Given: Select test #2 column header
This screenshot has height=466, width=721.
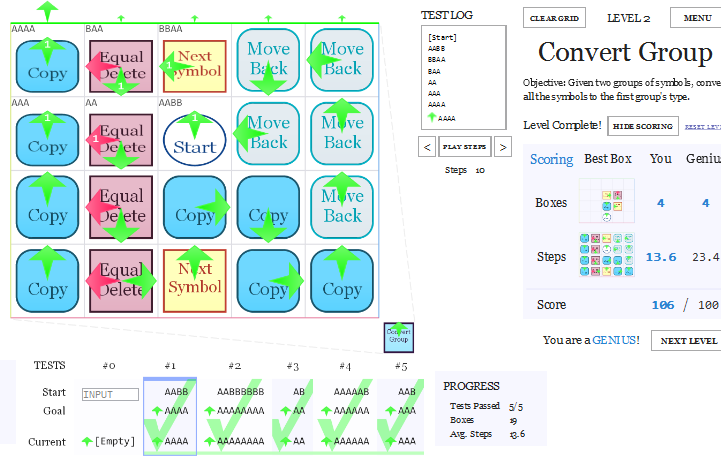Looking at the screenshot, I should [x=235, y=366].
